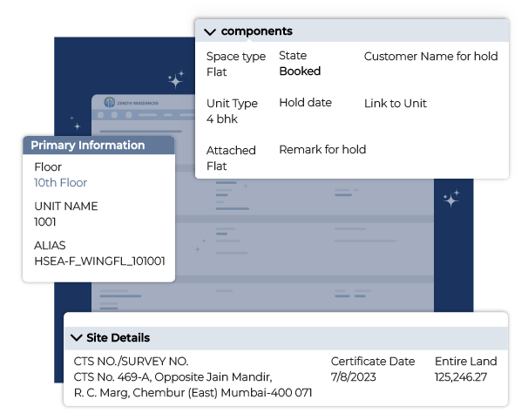Collapse the Site Details section chevron
Viewport: 528px width, 420px height.
point(75,338)
